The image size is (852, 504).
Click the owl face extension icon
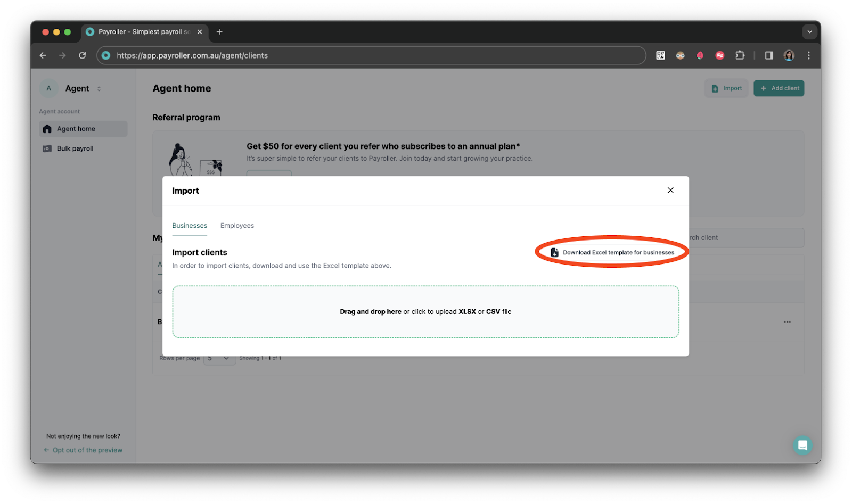click(x=680, y=55)
